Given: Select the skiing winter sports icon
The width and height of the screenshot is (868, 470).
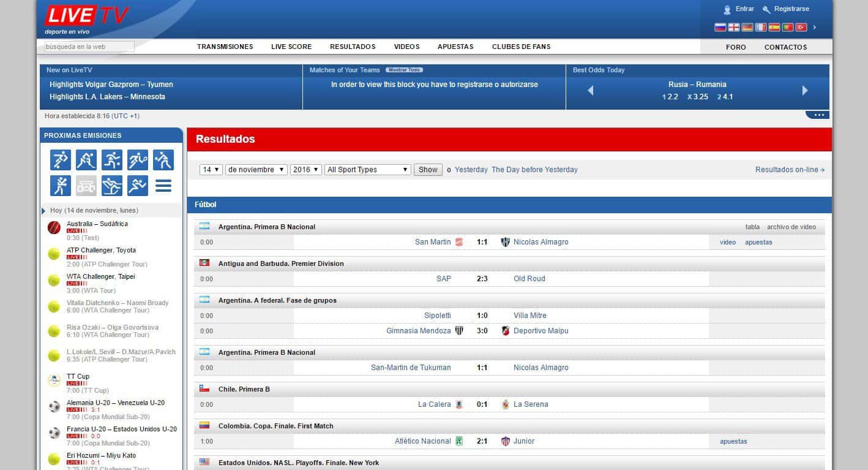Looking at the screenshot, I should pos(112,185).
